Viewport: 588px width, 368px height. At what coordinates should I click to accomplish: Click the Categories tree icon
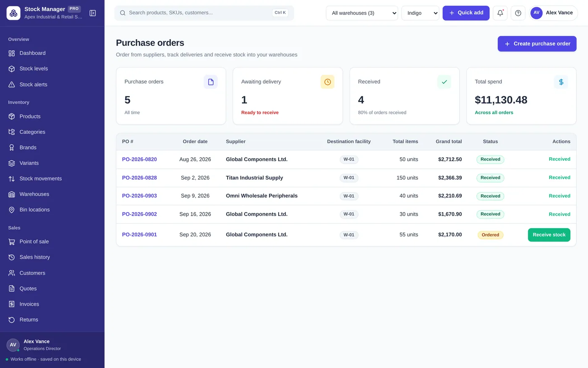[x=12, y=132]
